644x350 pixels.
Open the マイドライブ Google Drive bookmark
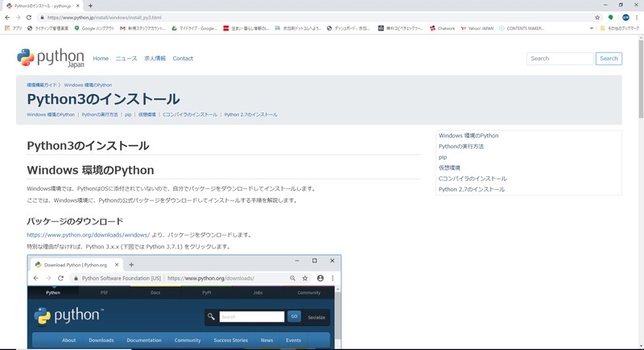point(194,28)
